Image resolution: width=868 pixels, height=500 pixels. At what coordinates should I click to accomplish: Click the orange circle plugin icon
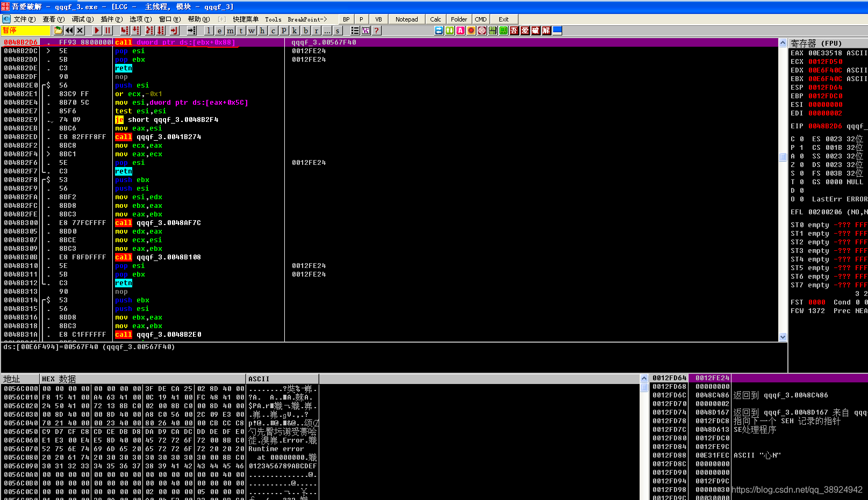[x=471, y=31]
